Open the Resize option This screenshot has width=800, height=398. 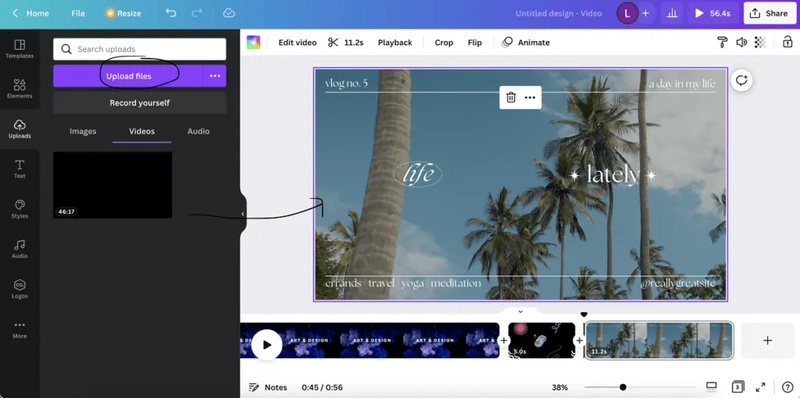123,13
